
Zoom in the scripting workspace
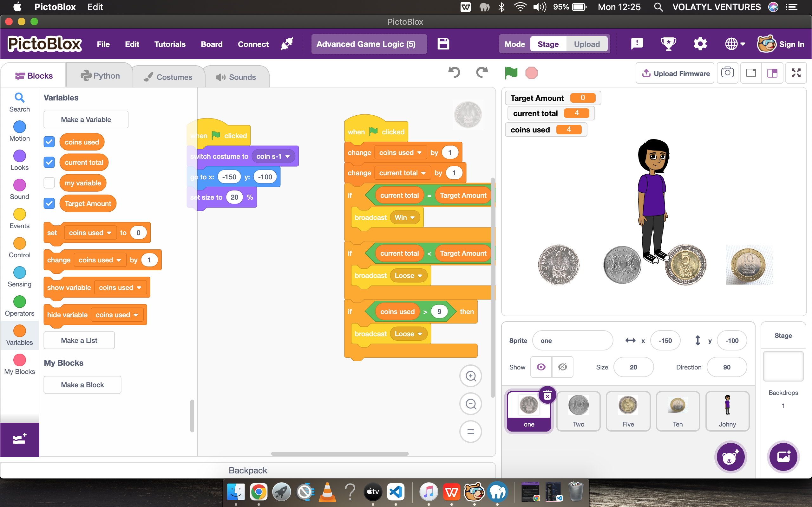coord(470,376)
